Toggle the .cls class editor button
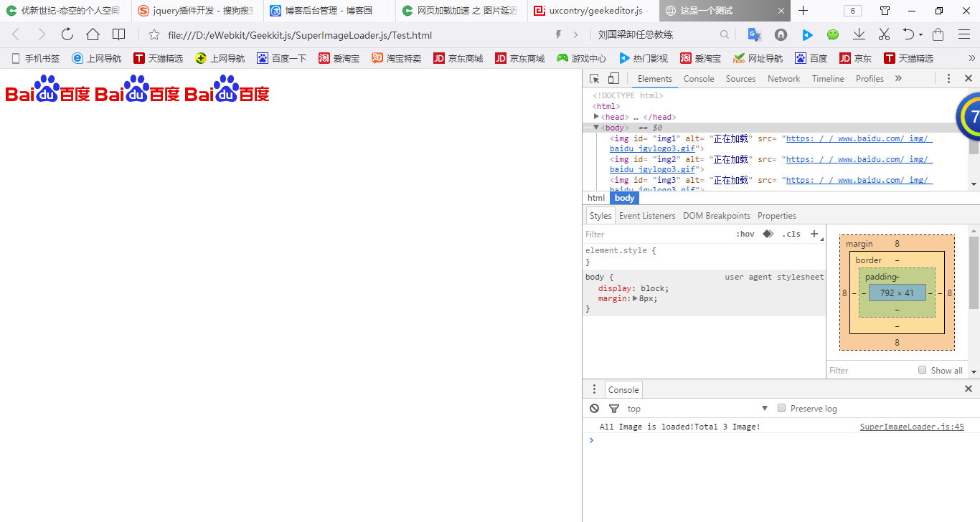The height and width of the screenshot is (522, 980). point(791,234)
